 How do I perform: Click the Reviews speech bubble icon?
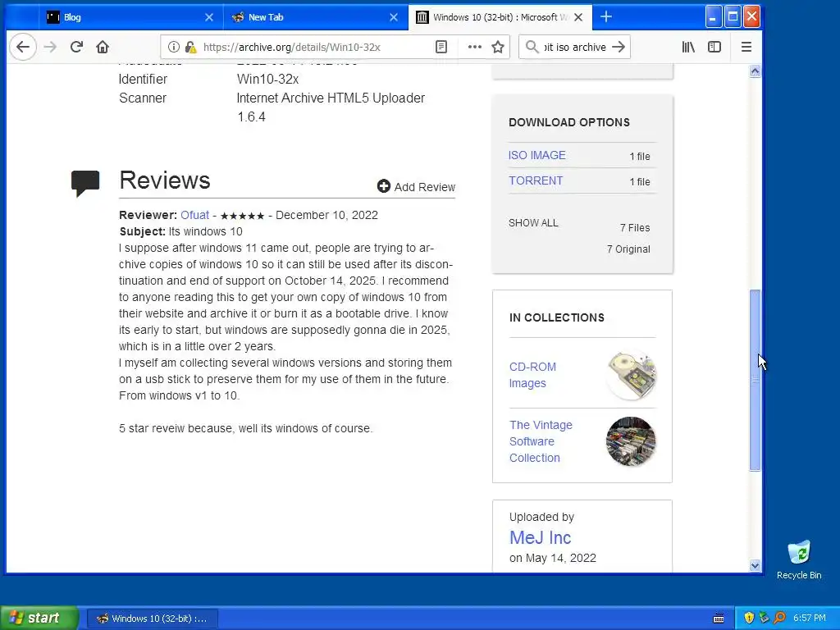(x=85, y=184)
